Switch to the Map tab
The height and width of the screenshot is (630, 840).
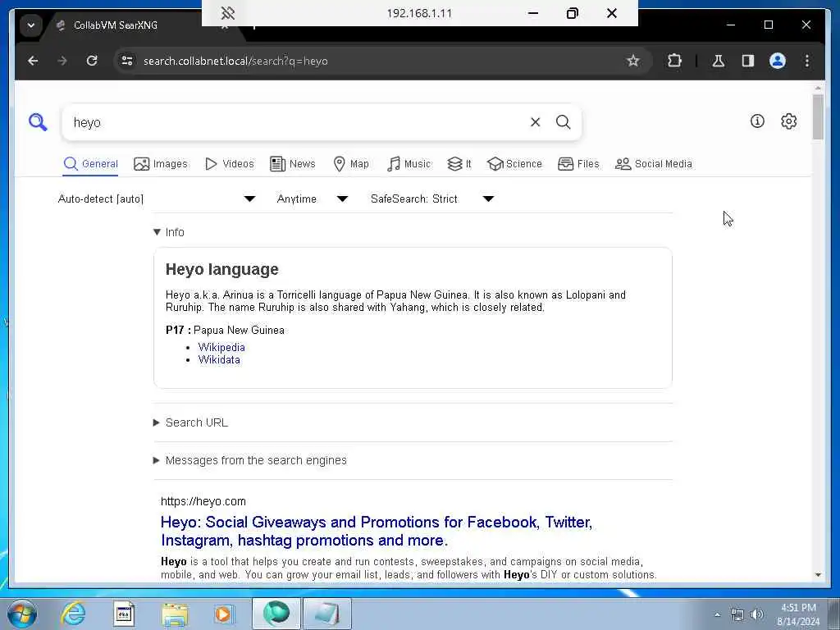coord(351,164)
